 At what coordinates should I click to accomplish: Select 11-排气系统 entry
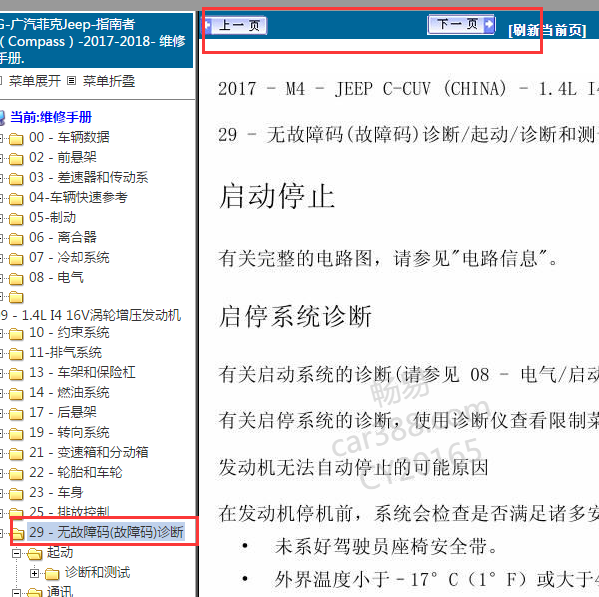coord(65,352)
